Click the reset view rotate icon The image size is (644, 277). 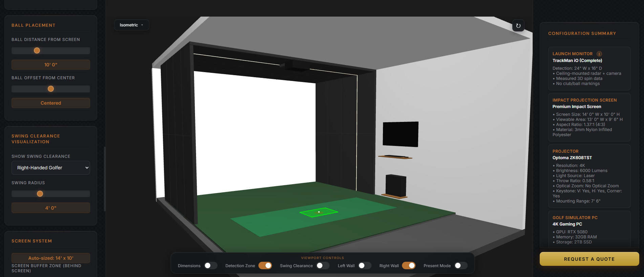click(518, 26)
